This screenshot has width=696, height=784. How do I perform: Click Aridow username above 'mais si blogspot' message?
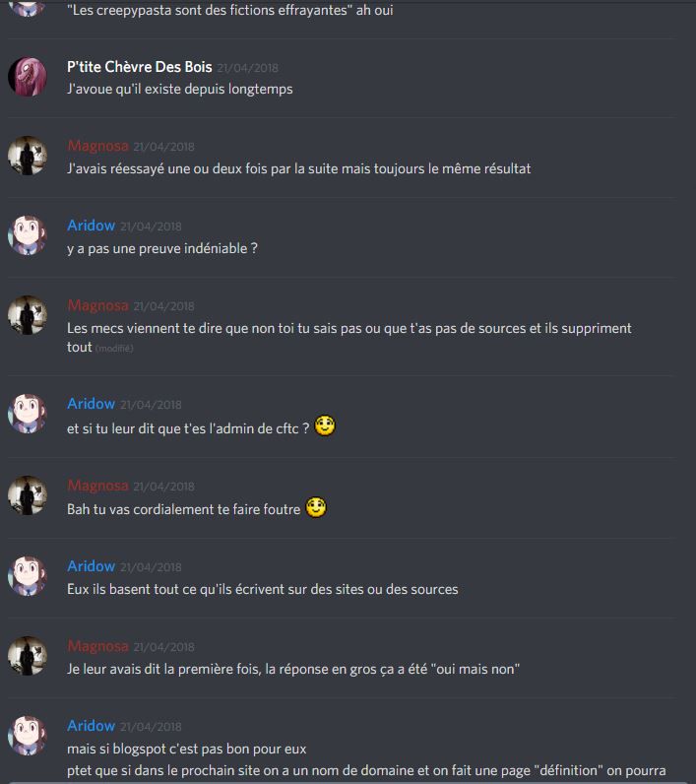(91, 726)
